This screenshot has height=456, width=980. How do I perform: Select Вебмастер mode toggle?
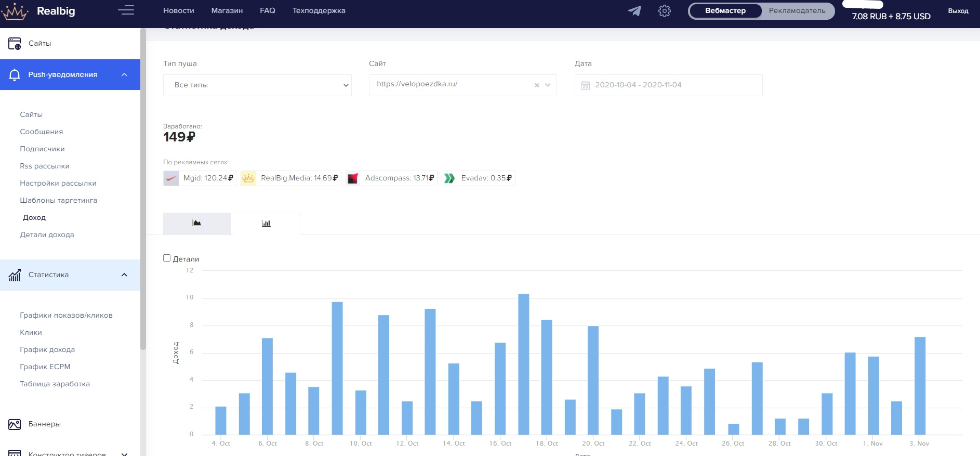point(725,11)
